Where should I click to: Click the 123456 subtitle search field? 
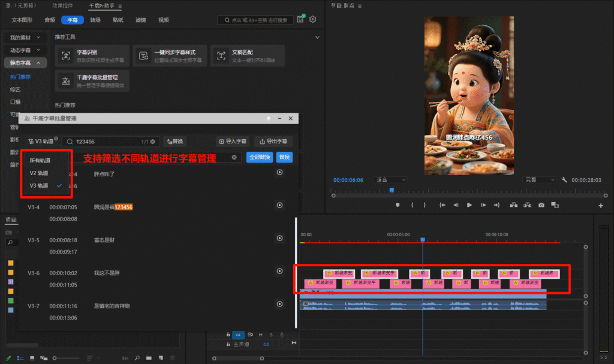(105, 142)
